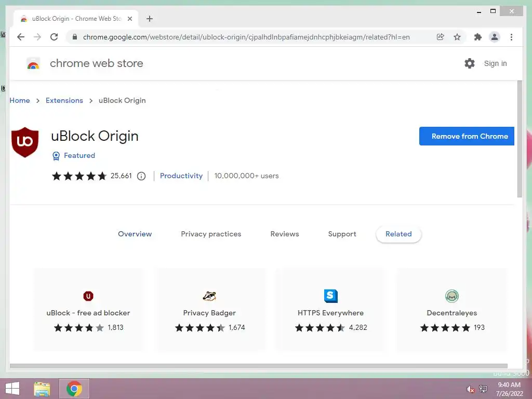532x399 pixels.
Task: Open the Privacy practices tab
Action: point(211,234)
